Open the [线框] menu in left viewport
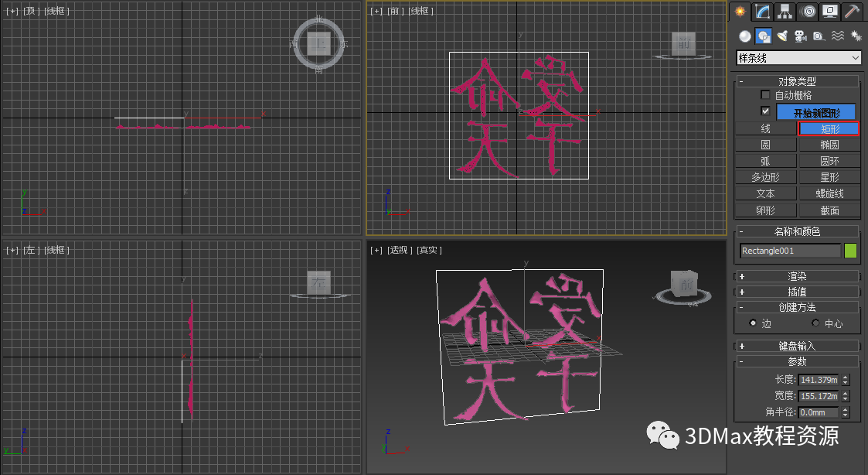Screen dimensions: 868x475 [56, 250]
